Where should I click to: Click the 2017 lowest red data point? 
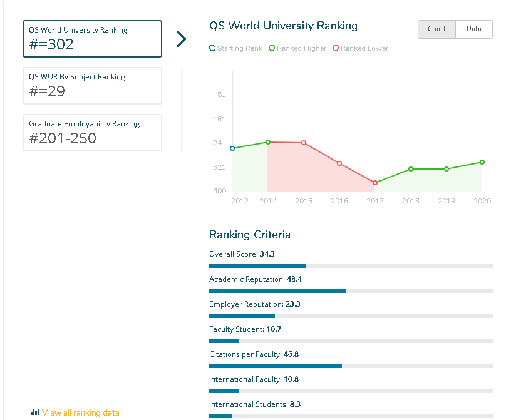[x=375, y=183]
